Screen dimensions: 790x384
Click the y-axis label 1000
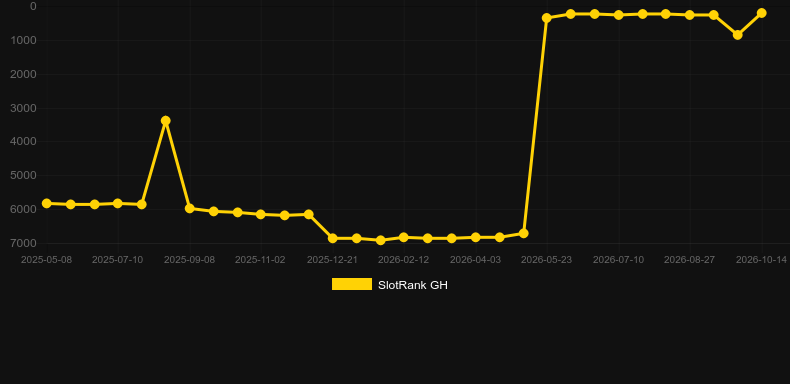[23, 40]
